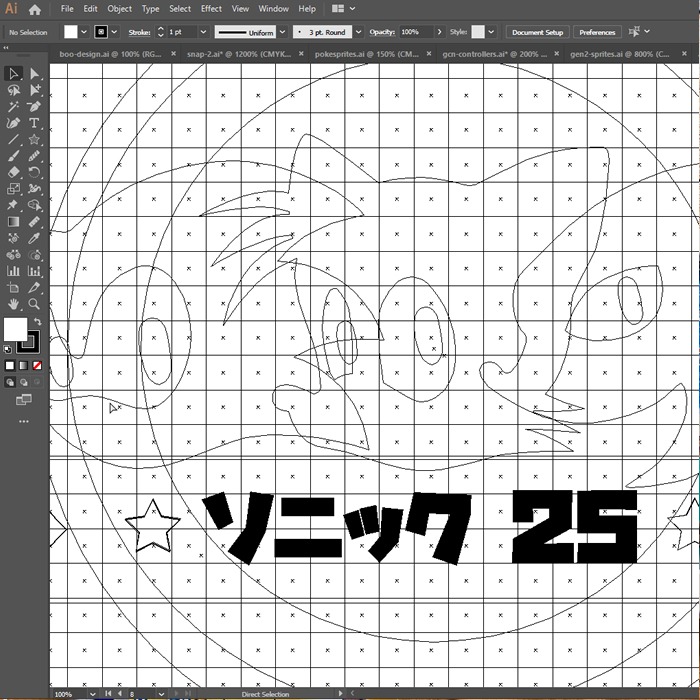Viewport: 700px width, 700px height.
Task: Pick the Group Selection tool
Action: [34, 90]
